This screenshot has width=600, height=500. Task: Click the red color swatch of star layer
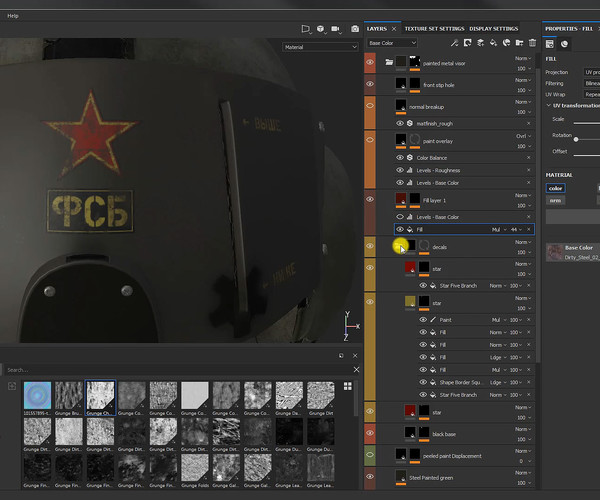point(410,267)
